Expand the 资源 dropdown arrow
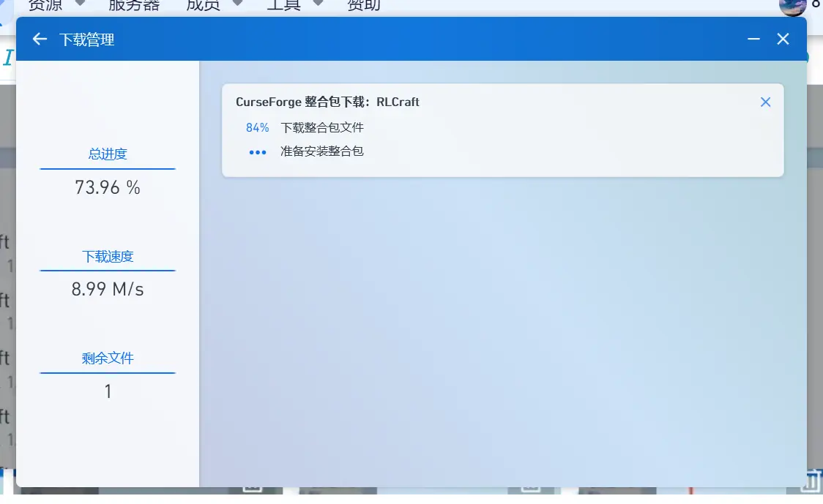823x504 pixels. pos(79,4)
